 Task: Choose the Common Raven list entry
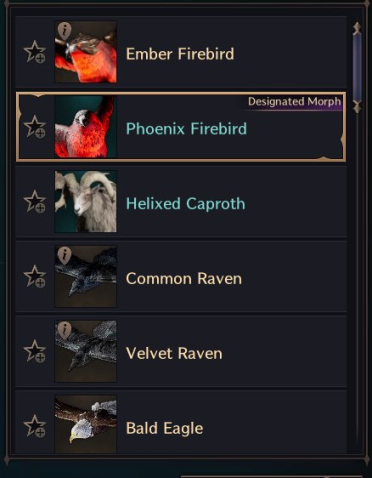click(x=181, y=276)
